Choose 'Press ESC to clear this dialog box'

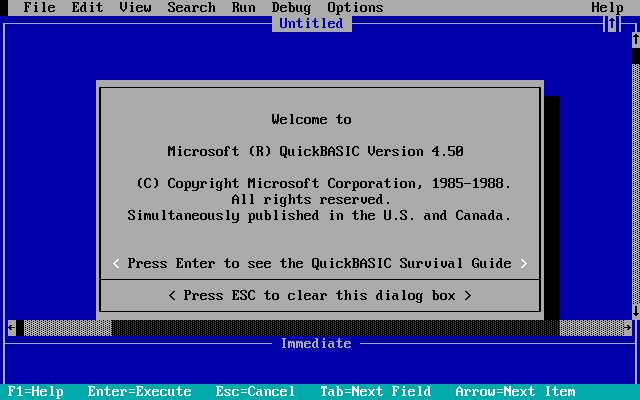pos(320,296)
